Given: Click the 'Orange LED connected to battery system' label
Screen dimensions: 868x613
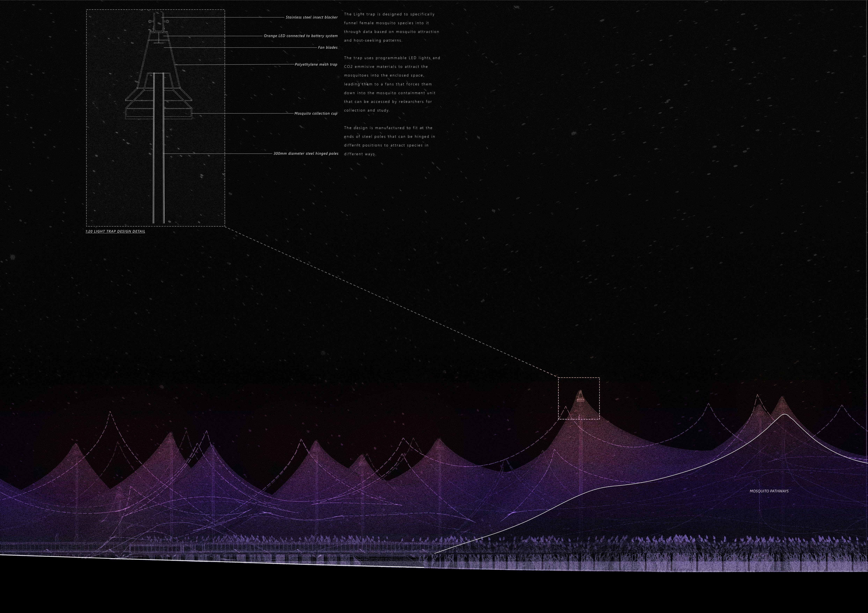Looking at the screenshot, I should pyautogui.click(x=301, y=36).
